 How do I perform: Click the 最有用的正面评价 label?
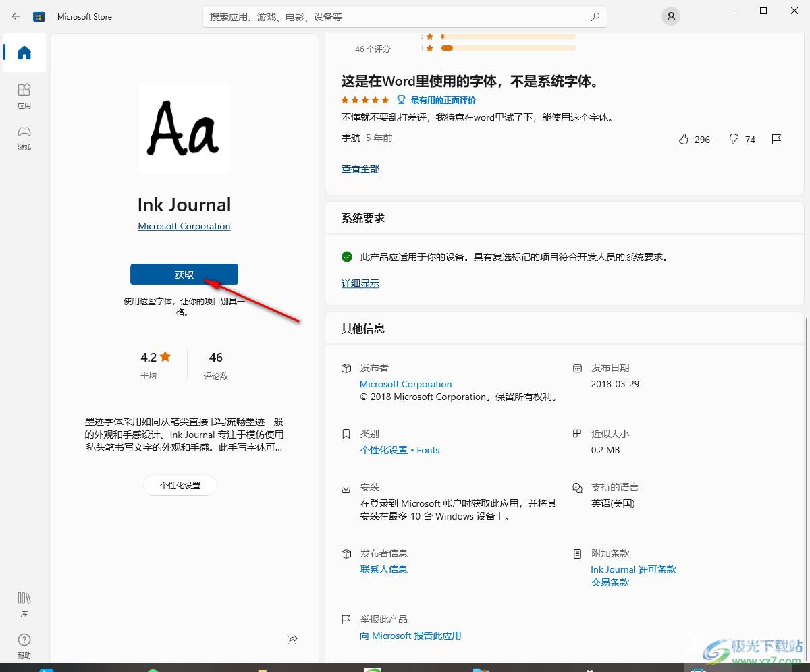point(443,100)
